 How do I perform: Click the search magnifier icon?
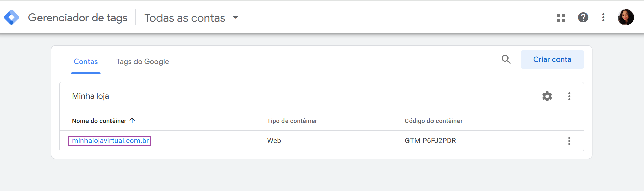pyautogui.click(x=506, y=59)
